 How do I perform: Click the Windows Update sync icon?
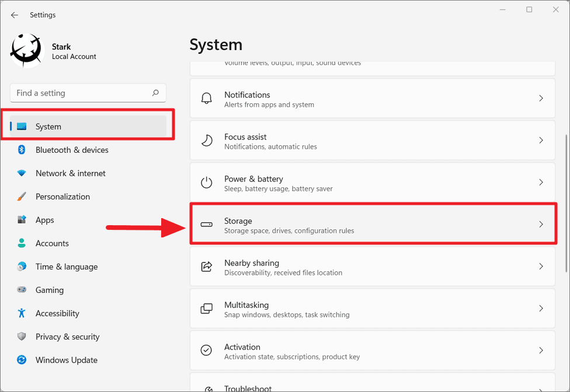click(22, 360)
